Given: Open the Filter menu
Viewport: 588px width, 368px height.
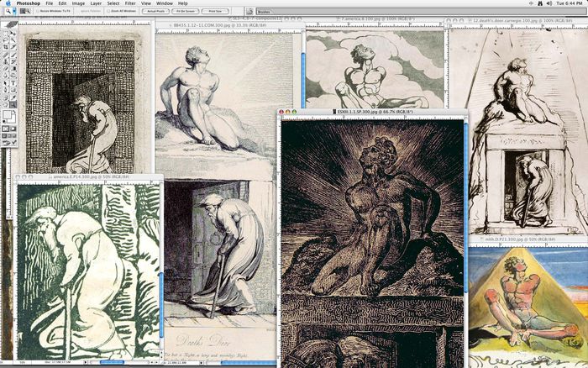Looking at the screenshot, I should pos(130,3).
